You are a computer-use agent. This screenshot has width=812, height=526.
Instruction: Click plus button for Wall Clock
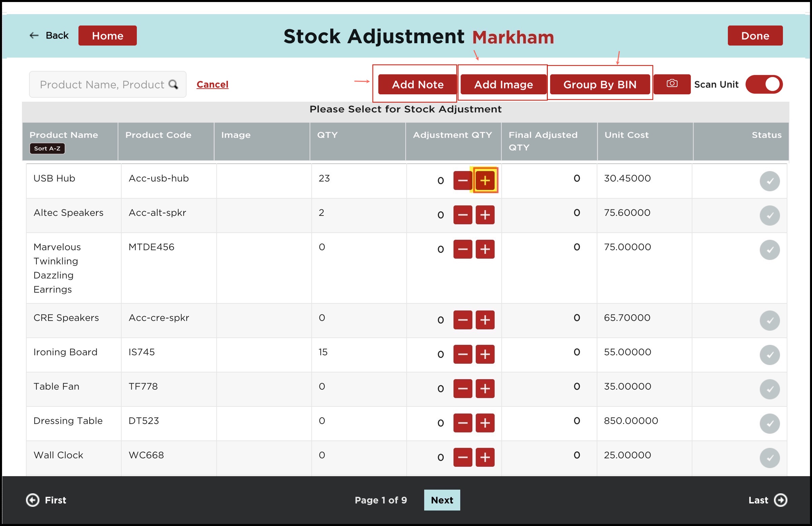[x=485, y=457]
